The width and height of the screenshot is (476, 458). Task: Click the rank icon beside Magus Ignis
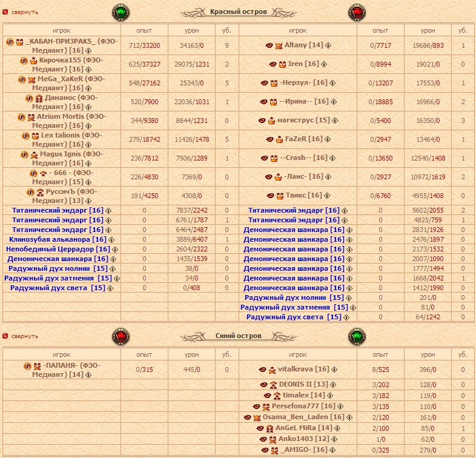(35, 155)
